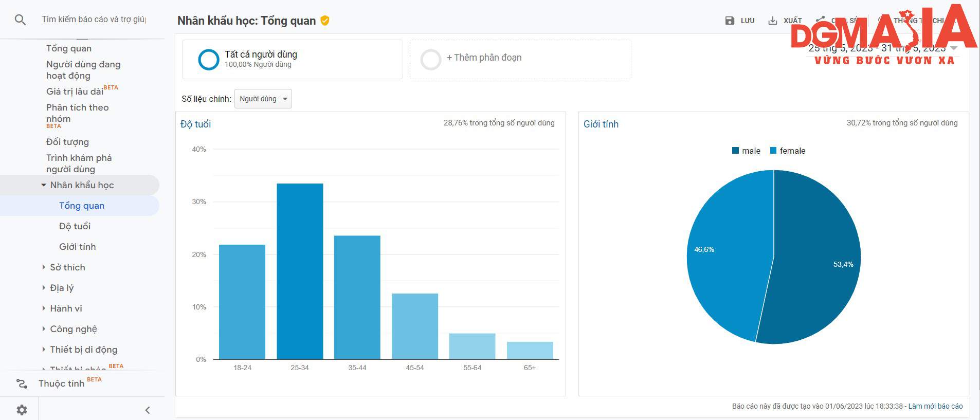Open Tổng quan above Người dùng đang hoạt động
The width and height of the screenshot is (980, 420).
[69, 48]
